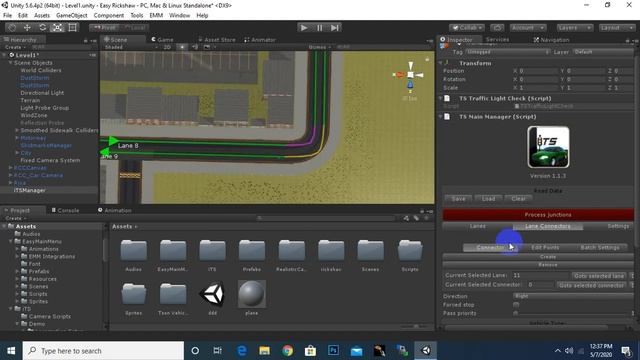Screen dimensions: 640x360
Task: Switch to the Asset Store tab
Action: [x=217, y=40]
